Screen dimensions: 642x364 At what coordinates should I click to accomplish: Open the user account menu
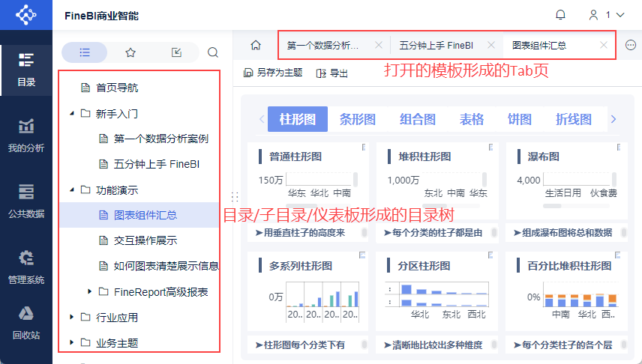(607, 15)
